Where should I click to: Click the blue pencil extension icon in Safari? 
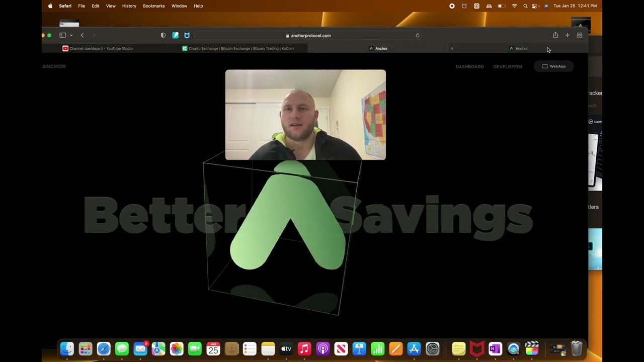(x=175, y=35)
